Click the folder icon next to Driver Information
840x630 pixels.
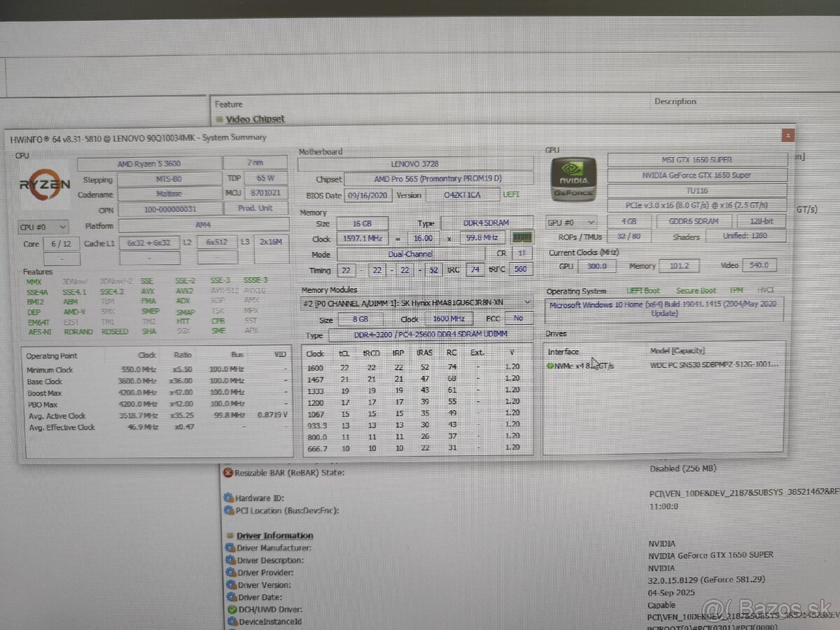(228, 535)
